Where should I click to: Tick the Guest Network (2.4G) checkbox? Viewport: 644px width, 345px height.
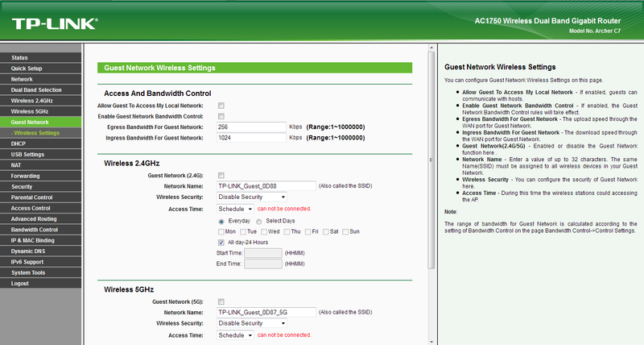(x=221, y=175)
